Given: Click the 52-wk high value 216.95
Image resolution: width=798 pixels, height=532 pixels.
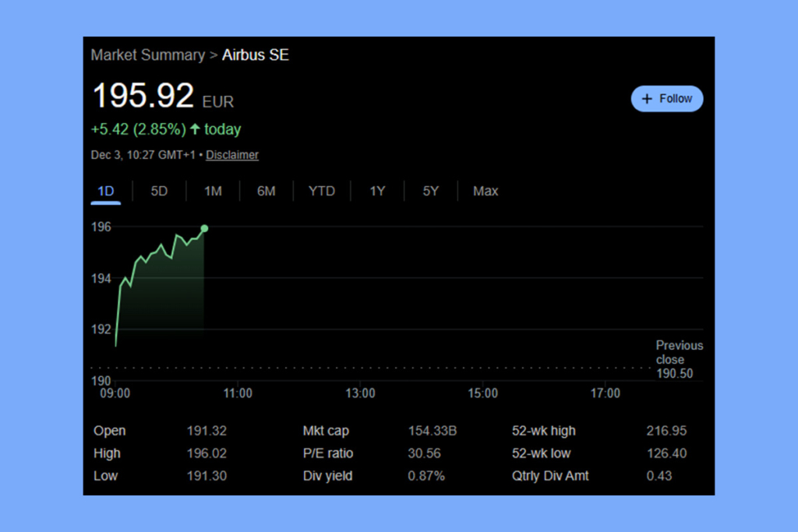Looking at the screenshot, I should (666, 431).
